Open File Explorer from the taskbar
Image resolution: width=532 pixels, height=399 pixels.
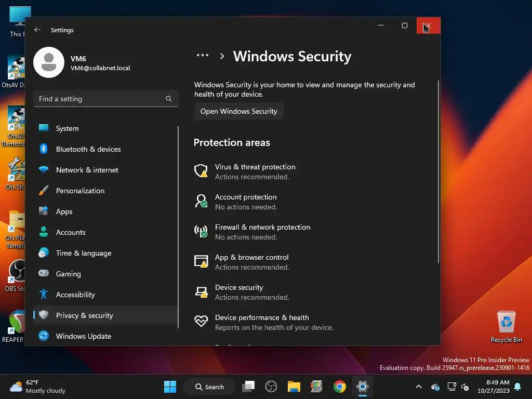tap(294, 387)
